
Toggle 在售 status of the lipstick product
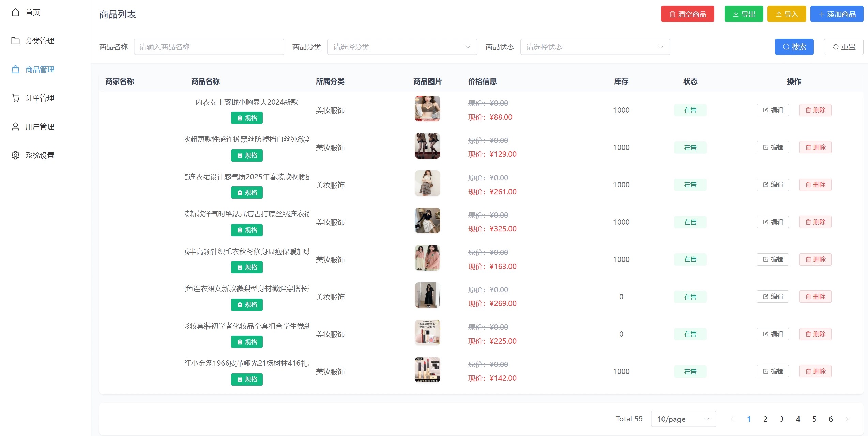[690, 371]
